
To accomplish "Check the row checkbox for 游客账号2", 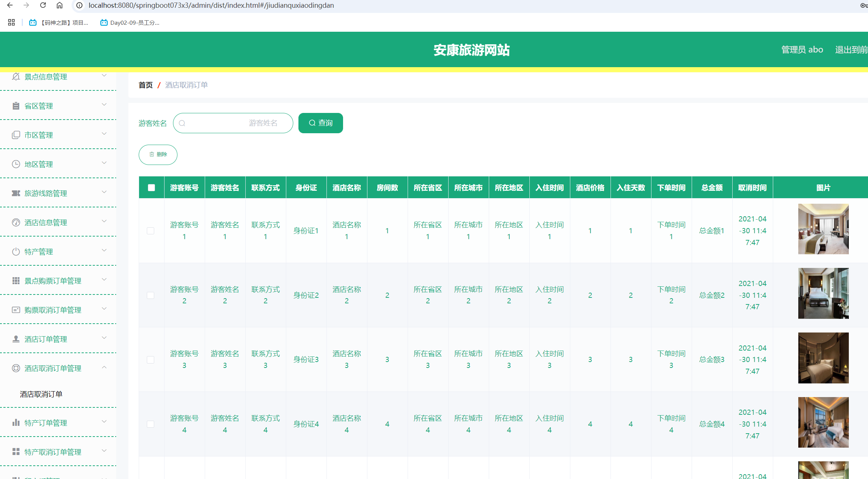I will point(151,295).
